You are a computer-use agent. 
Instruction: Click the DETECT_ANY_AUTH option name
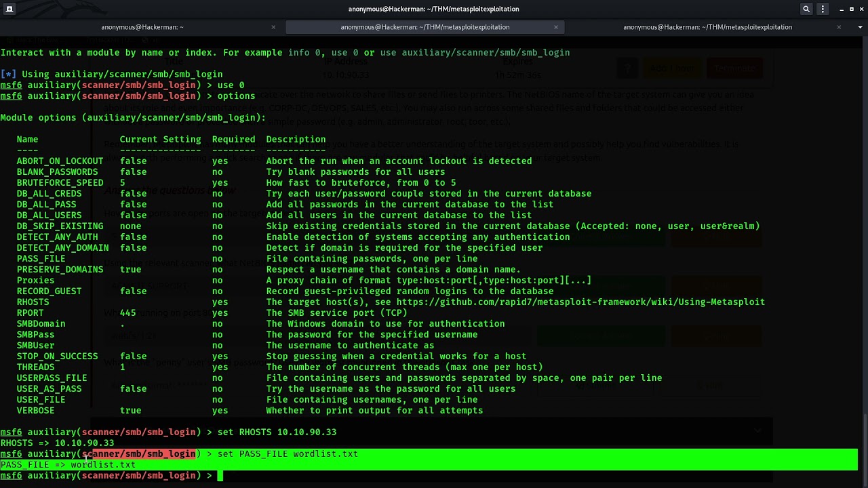coord(57,237)
